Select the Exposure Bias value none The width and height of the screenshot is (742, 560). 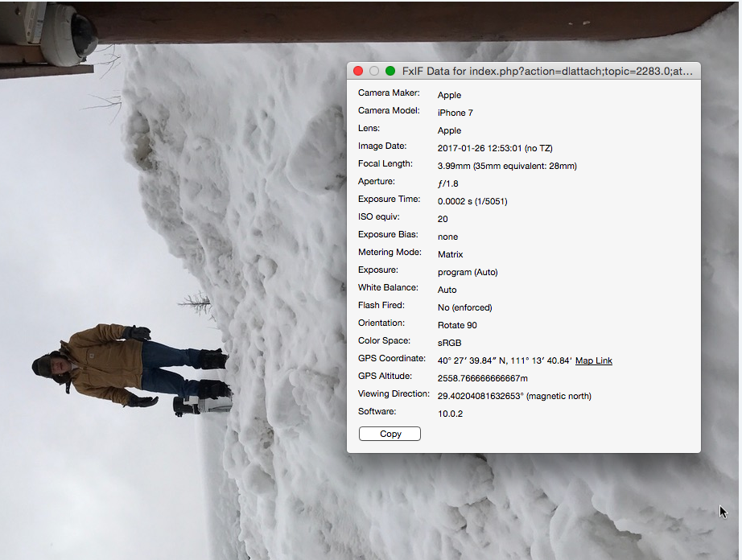(448, 237)
